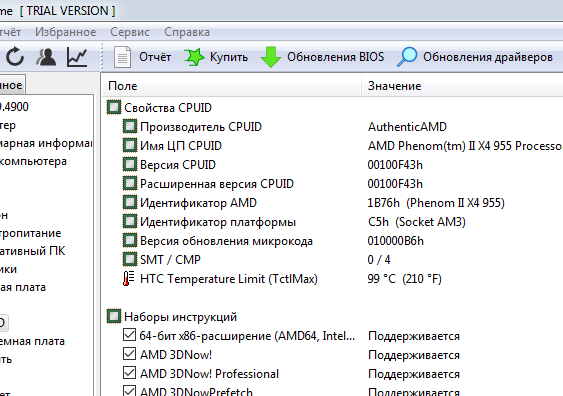Select sidebar item ending with емная плата
This screenshot has width=563, height=396.
click(x=32, y=341)
